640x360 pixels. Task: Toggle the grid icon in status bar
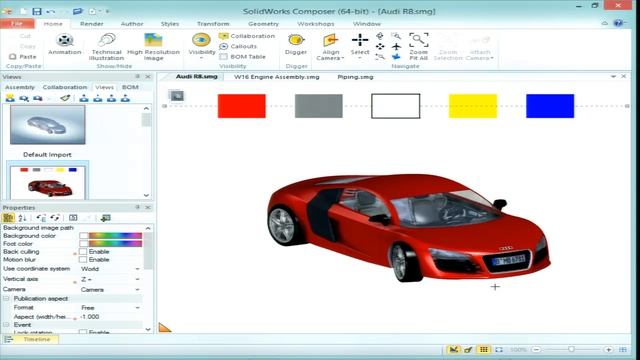(484, 349)
